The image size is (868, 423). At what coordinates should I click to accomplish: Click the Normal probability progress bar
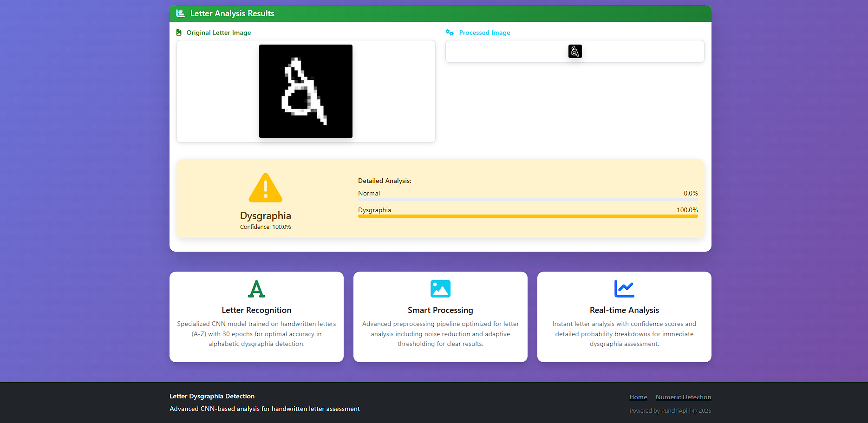tap(528, 199)
